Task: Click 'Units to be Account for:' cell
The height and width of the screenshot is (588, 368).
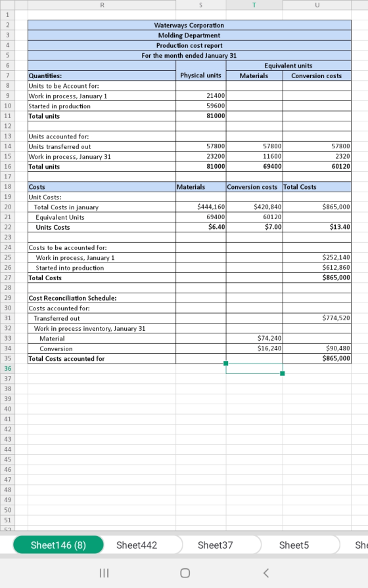Action: (102, 86)
